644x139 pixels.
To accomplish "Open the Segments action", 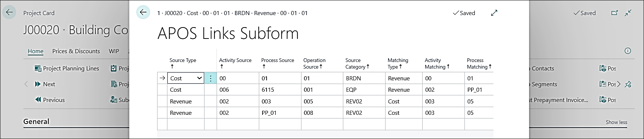I will [543, 84].
